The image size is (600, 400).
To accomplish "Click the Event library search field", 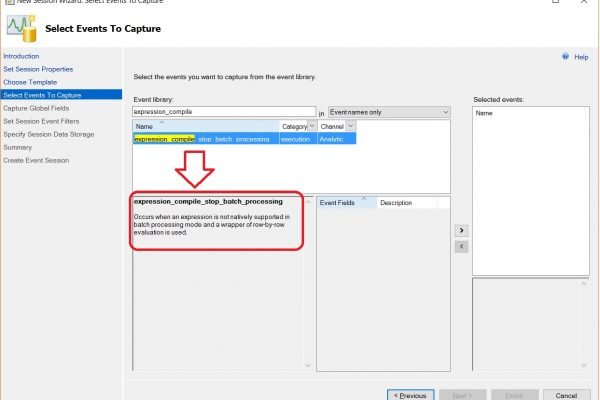I will click(x=224, y=112).
